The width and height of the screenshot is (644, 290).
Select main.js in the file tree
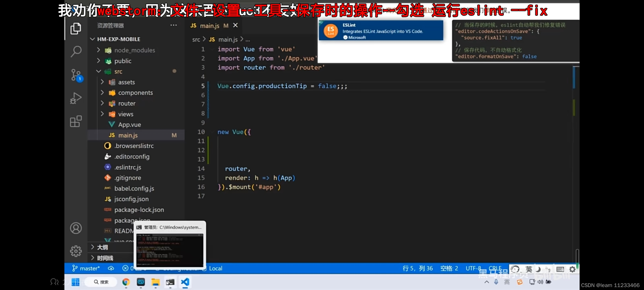click(136, 135)
